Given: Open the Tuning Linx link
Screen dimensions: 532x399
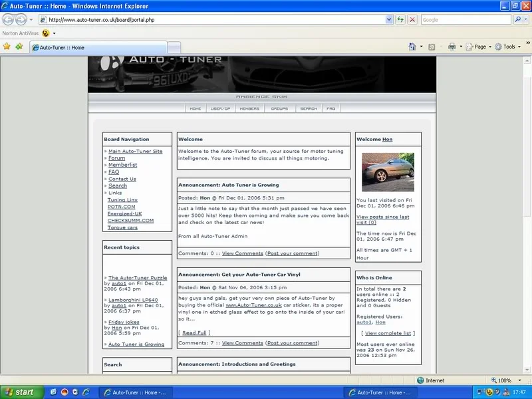Looking at the screenshot, I should [122, 200].
